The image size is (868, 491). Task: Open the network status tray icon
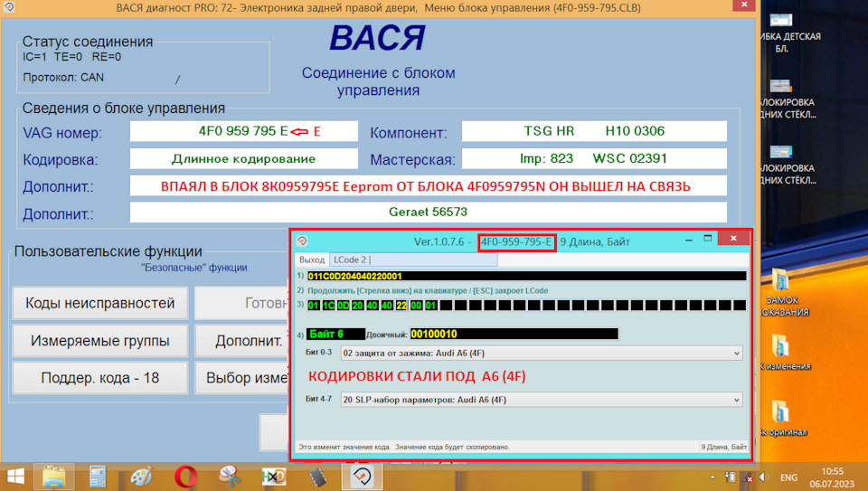[x=748, y=477]
